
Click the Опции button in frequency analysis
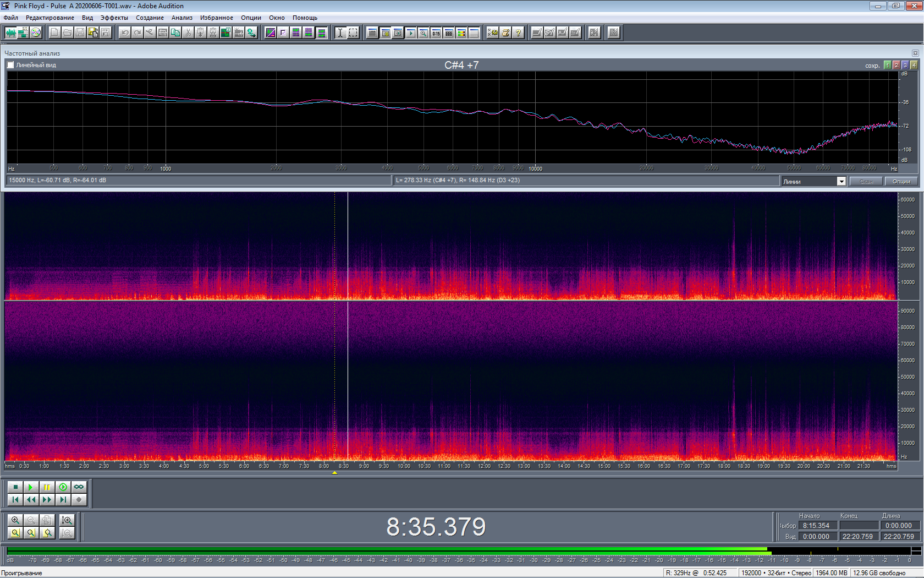pos(901,182)
